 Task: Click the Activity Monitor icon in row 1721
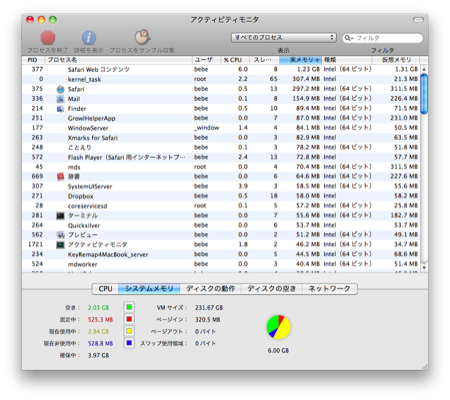tap(60, 245)
